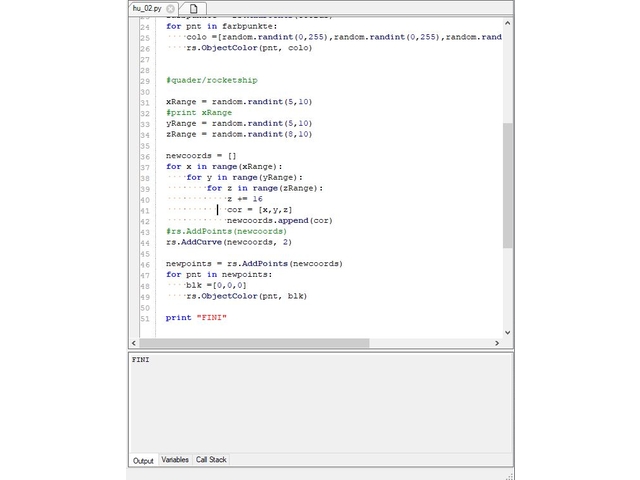Switch to the Variables tab

175,460
